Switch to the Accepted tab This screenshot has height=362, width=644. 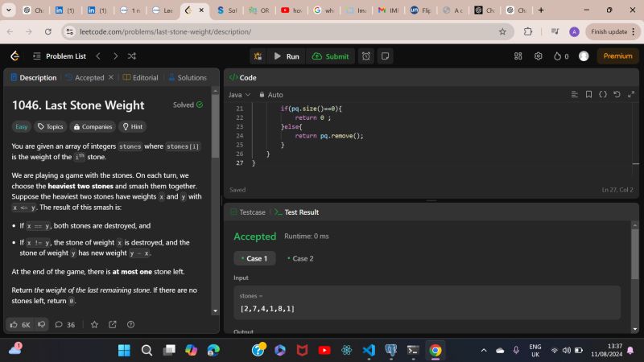pyautogui.click(x=85, y=77)
